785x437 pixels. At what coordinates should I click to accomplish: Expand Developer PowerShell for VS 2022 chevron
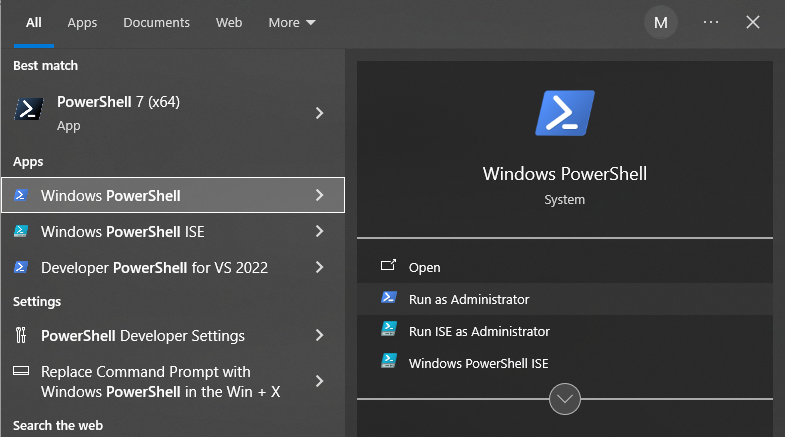319,267
